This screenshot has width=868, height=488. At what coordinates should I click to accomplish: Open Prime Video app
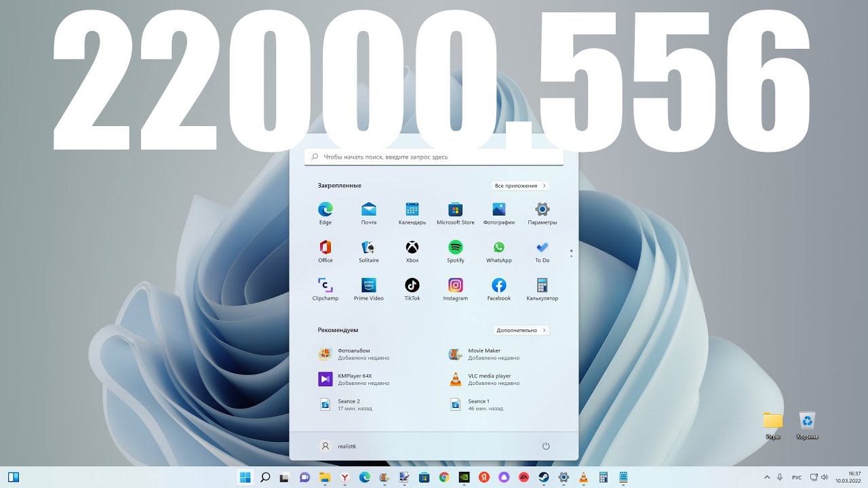[x=369, y=289]
